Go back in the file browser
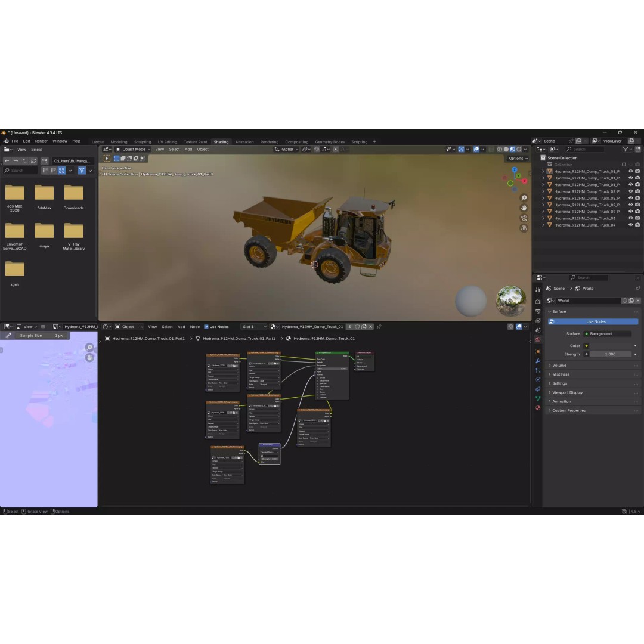The width and height of the screenshot is (644, 644). (7, 161)
